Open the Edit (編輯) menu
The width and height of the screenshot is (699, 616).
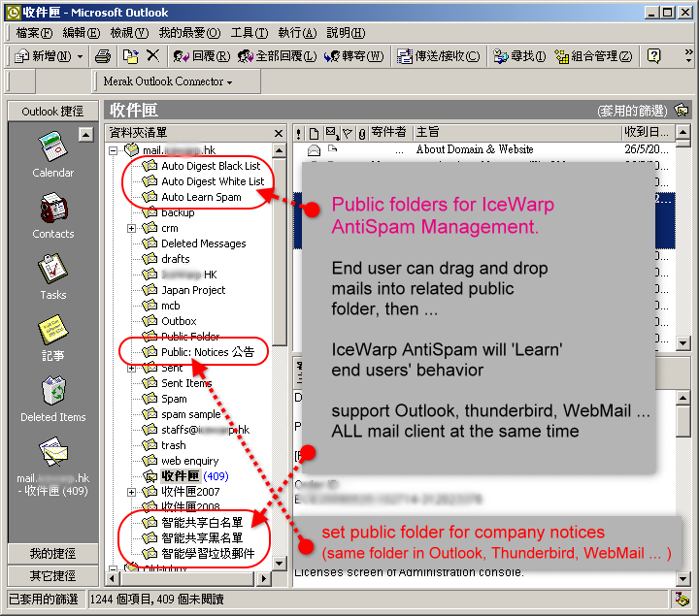(82, 33)
